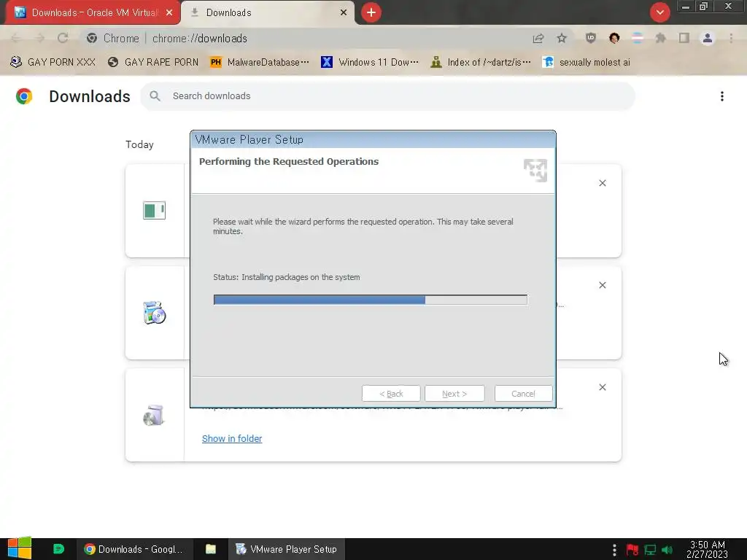Open the downloads page more actions menu

pos(722,96)
